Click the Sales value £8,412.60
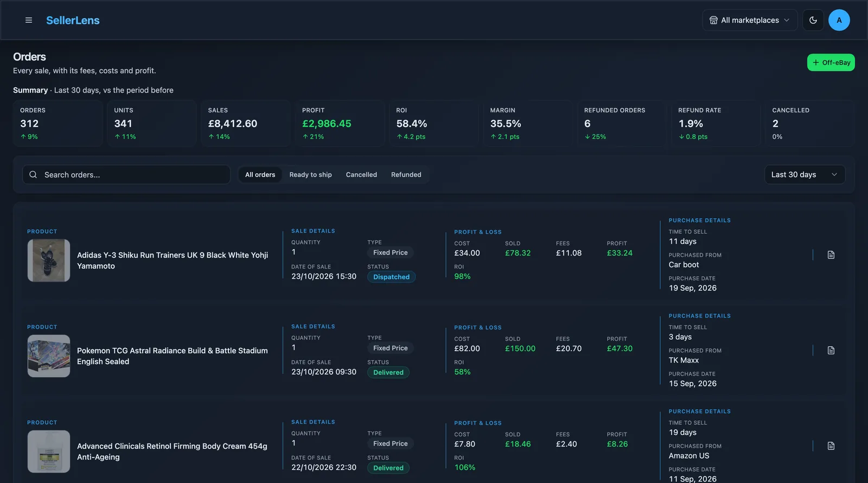This screenshot has height=483, width=868. 233,124
